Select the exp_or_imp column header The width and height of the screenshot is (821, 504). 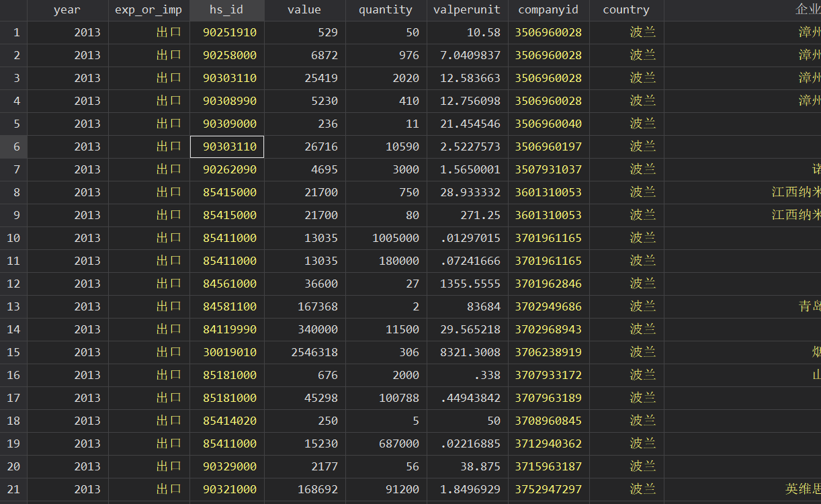[148, 10]
